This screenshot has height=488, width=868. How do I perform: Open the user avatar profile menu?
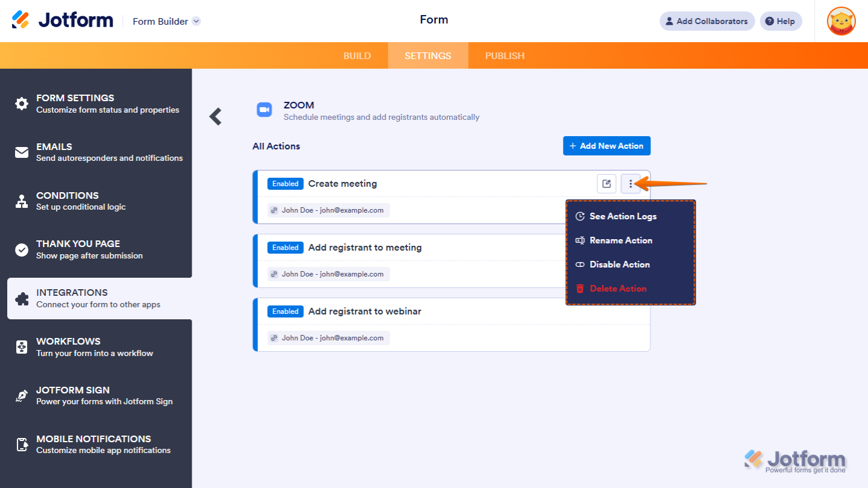841,21
